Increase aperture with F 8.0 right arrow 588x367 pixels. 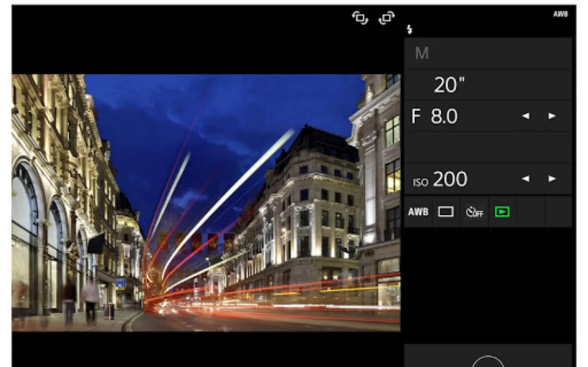552,116
